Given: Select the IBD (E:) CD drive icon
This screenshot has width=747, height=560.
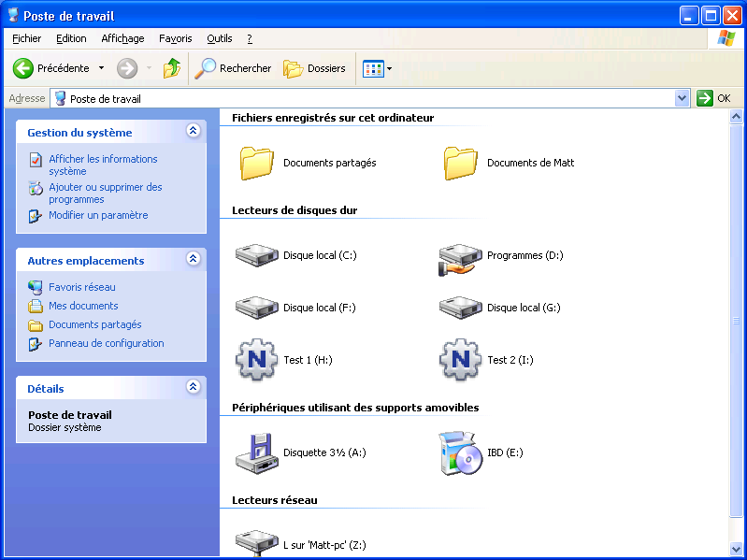Looking at the screenshot, I should coord(460,452).
